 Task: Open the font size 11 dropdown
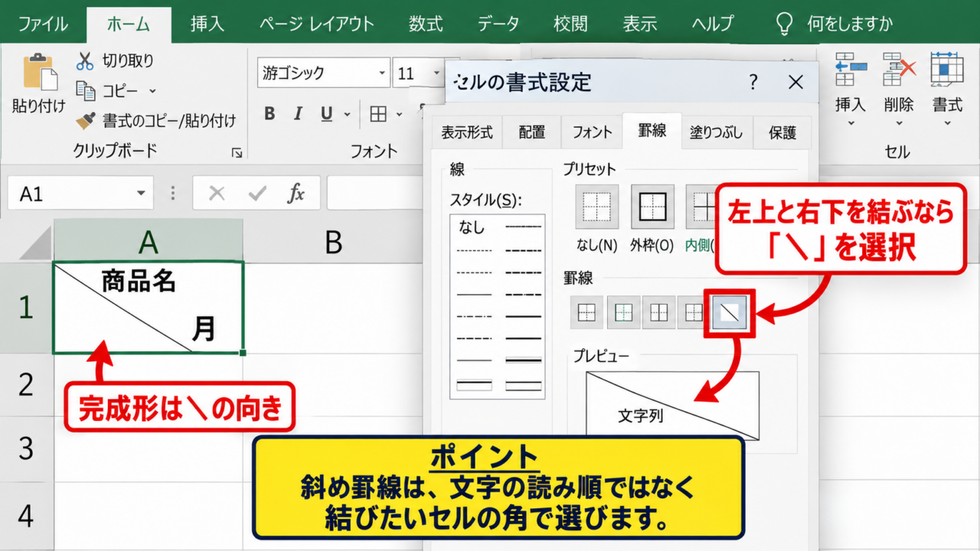(436, 73)
